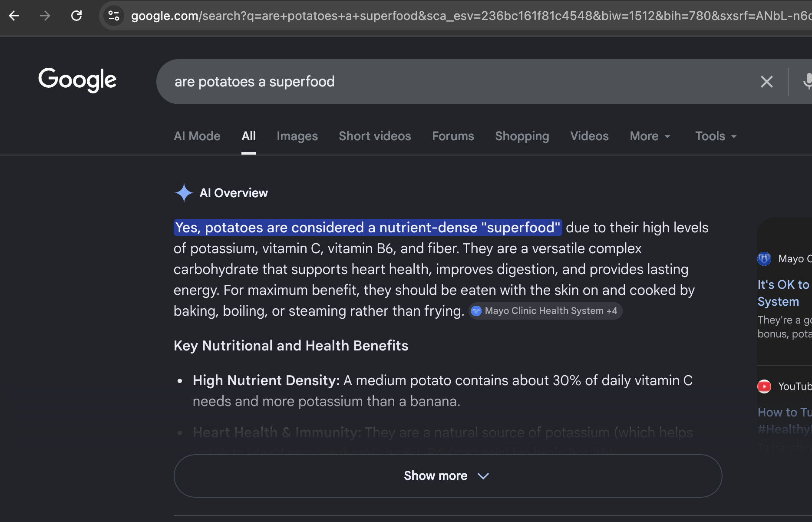The width and height of the screenshot is (812, 522).
Task: Clear the search box with X
Action: [767, 82]
